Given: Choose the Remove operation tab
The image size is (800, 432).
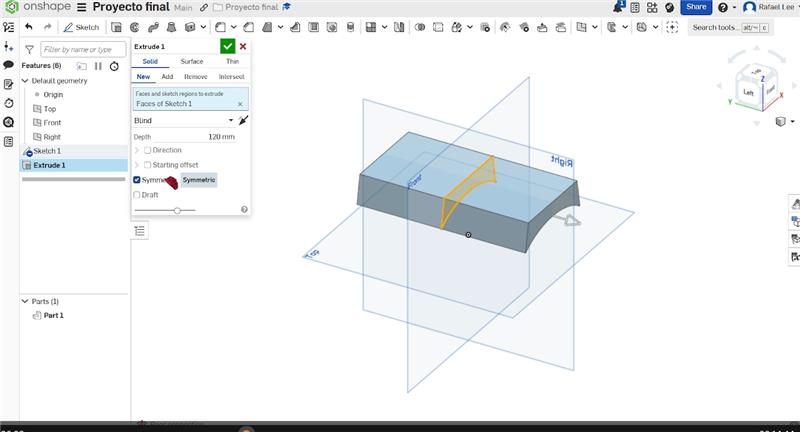Looking at the screenshot, I should [x=196, y=77].
